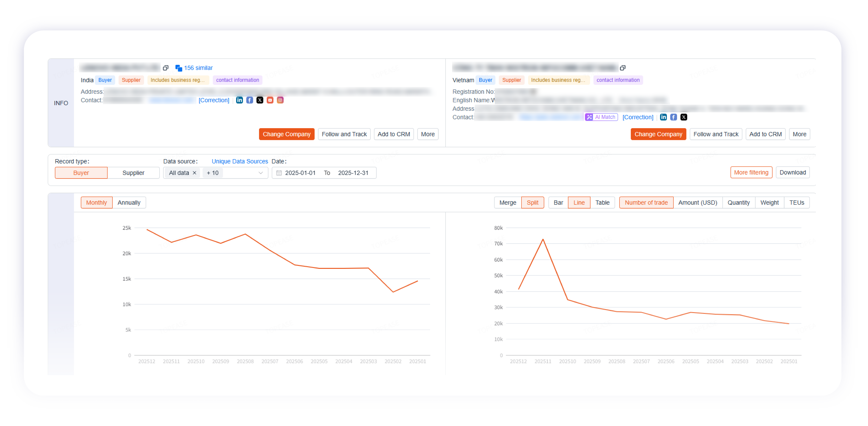Click the Download button
The width and height of the screenshot is (868, 426).
[x=793, y=172]
